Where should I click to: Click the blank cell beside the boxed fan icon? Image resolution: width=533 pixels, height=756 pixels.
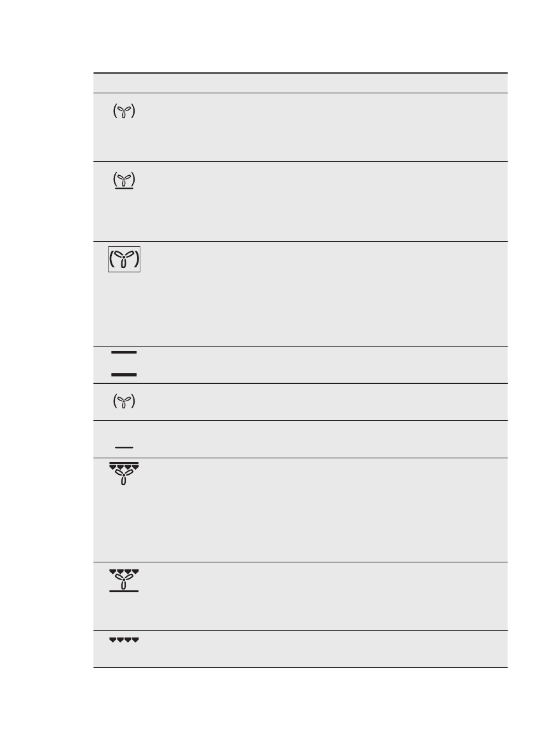[x=324, y=293]
